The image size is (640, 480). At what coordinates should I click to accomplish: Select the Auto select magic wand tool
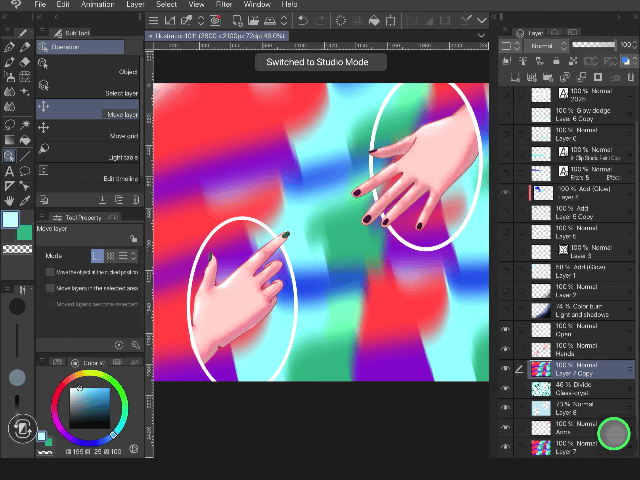tap(25, 124)
